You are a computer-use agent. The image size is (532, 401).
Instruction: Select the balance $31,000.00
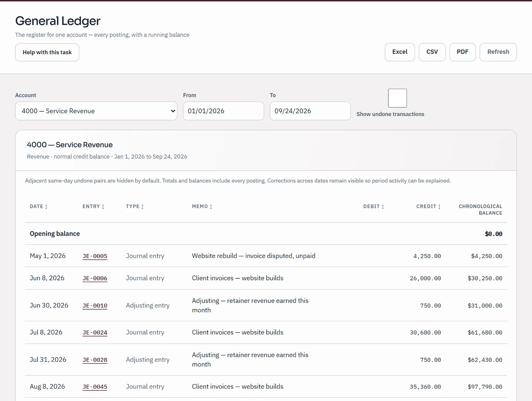pos(485,306)
